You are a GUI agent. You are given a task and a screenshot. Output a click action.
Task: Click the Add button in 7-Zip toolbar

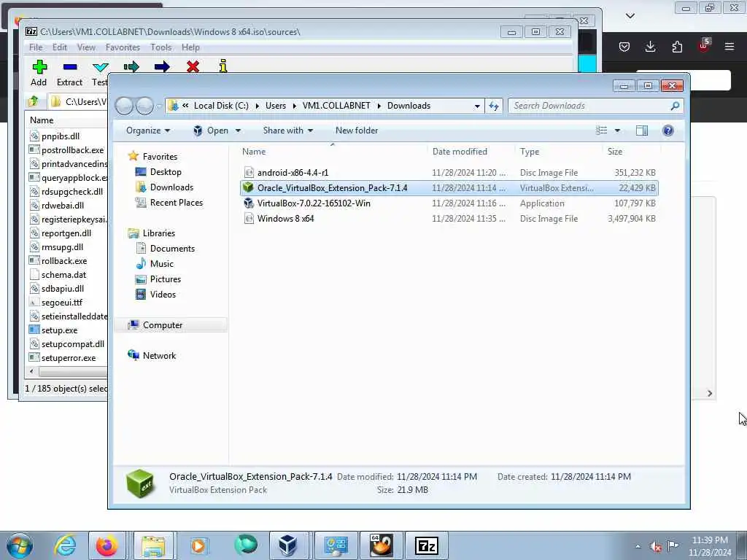tap(39, 73)
